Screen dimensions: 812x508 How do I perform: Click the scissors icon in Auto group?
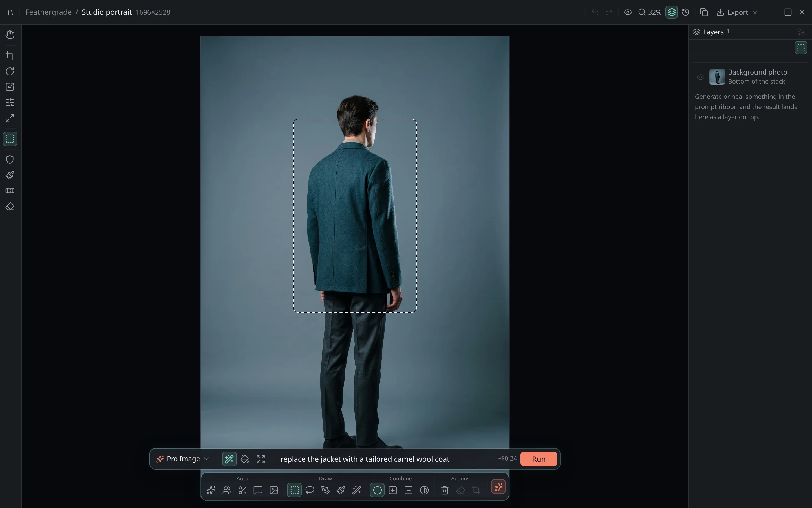pyautogui.click(x=242, y=490)
